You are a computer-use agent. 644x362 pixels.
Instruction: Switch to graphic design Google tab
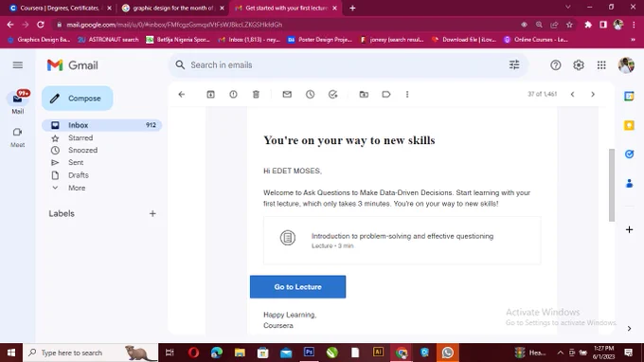[x=173, y=8]
